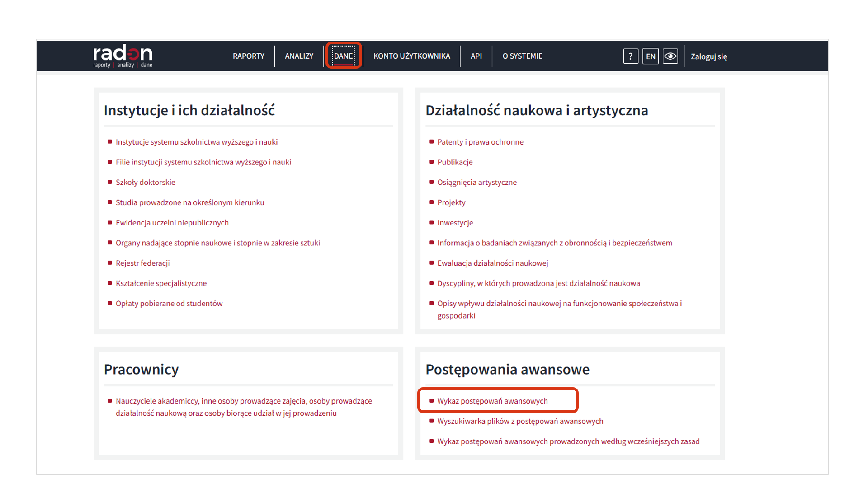Viewport: 868px width, 488px height.
Task: Open Szkoły doktorskie link
Action: point(145,182)
